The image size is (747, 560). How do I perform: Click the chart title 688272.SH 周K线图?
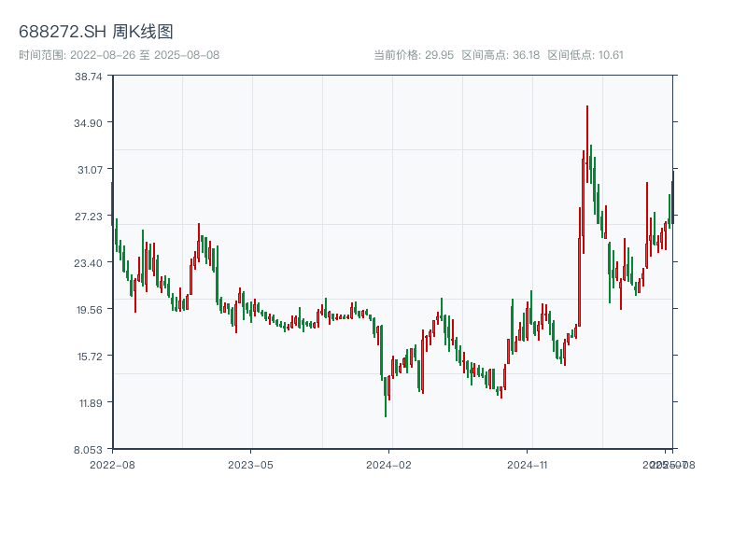[96, 32]
